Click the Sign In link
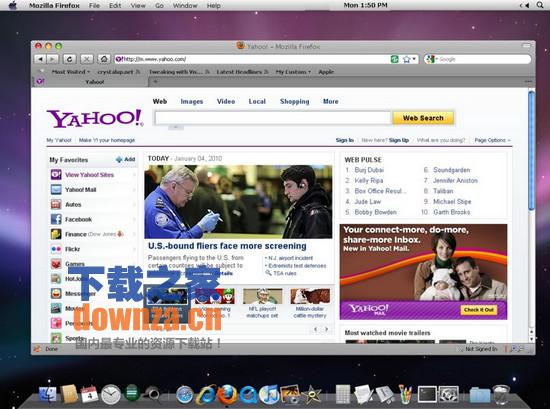The image size is (550, 409). coord(344,140)
